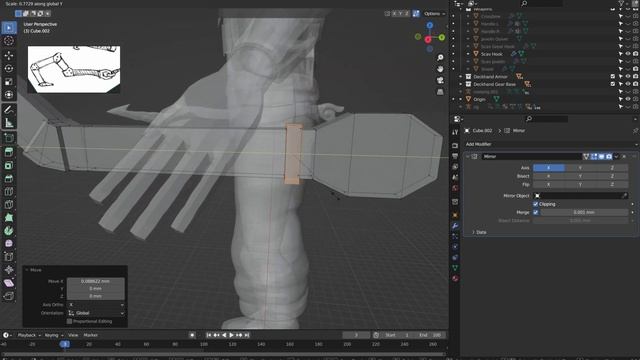This screenshot has width=640, height=360.
Task: Select the Extrude Region tool
Action: (x=9, y=152)
